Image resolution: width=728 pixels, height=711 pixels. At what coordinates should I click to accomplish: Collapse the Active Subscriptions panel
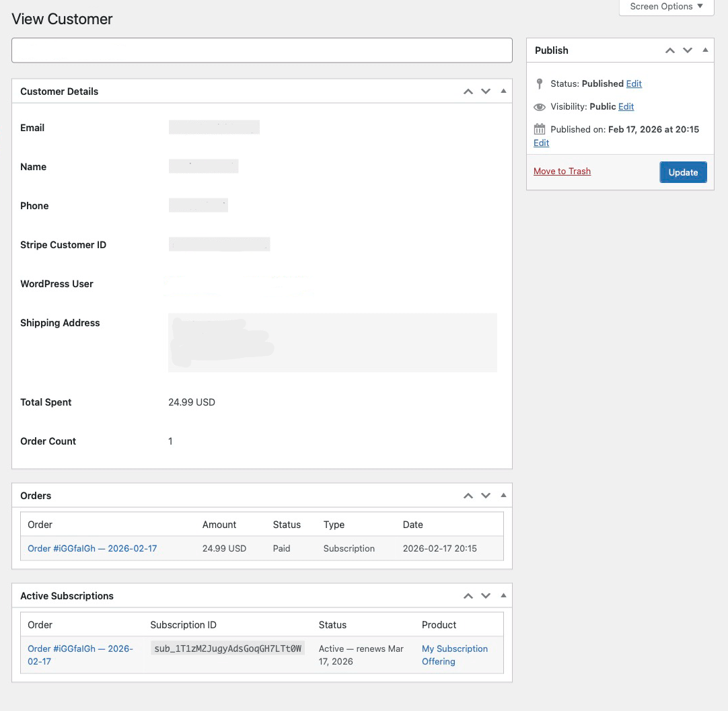click(x=503, y=595)
